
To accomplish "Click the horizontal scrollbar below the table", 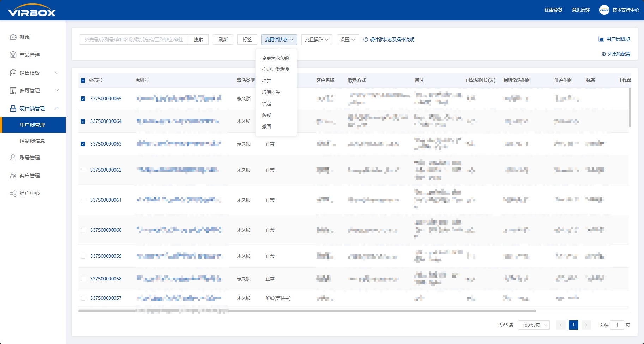I will pos(307,311).
